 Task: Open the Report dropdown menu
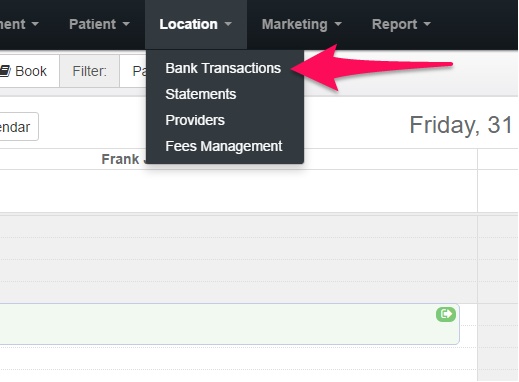[401, 24]
